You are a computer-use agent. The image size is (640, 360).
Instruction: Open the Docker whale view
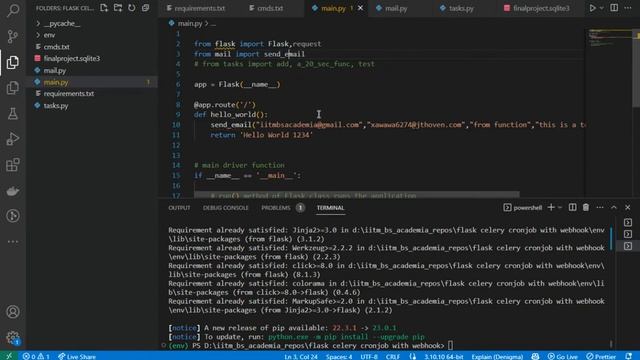point(13,191)
